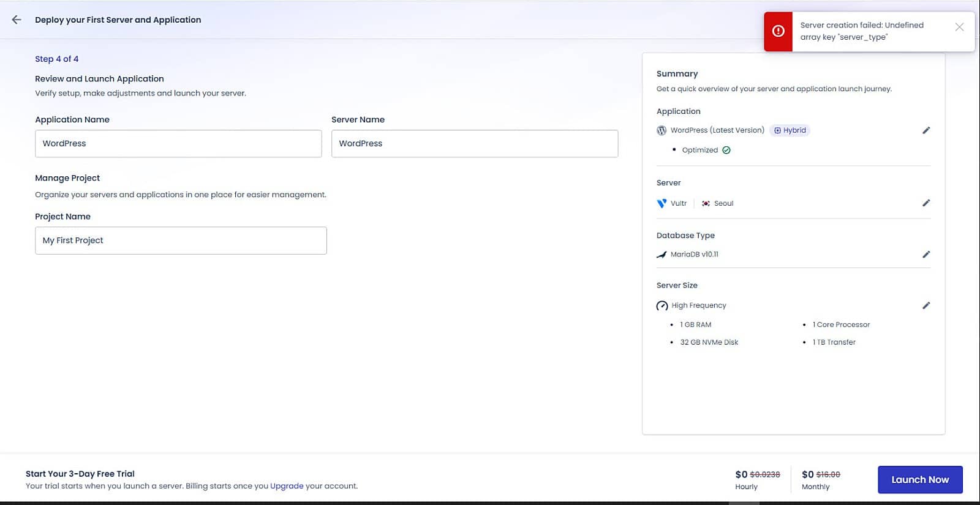Edit the Database Type pencil icon
980x505 pixels.
pyautogui.click(x=926, y=254)
